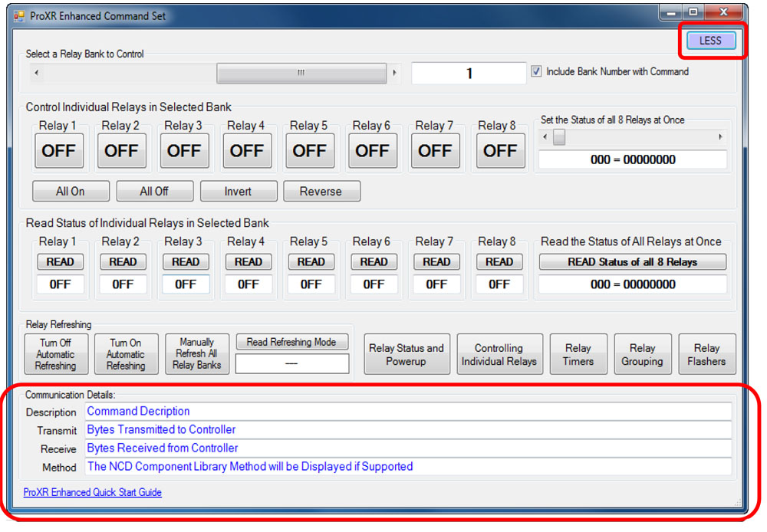Read status of Relay 6
This screenshot has height=532, width=767.
(x=374, y=262)
